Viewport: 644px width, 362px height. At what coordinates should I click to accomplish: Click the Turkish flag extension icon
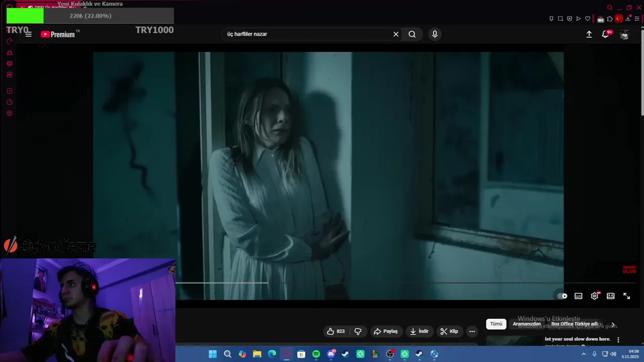click(x=619, y=19)
